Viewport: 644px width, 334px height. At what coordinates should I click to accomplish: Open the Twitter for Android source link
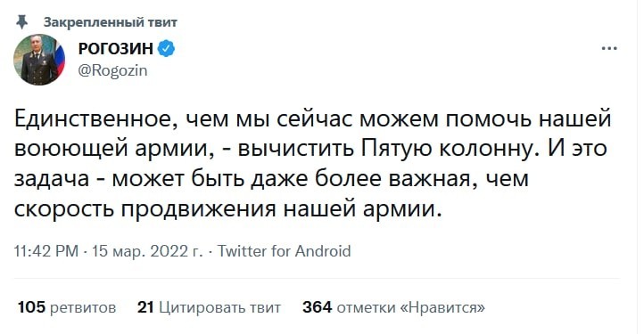284,250
